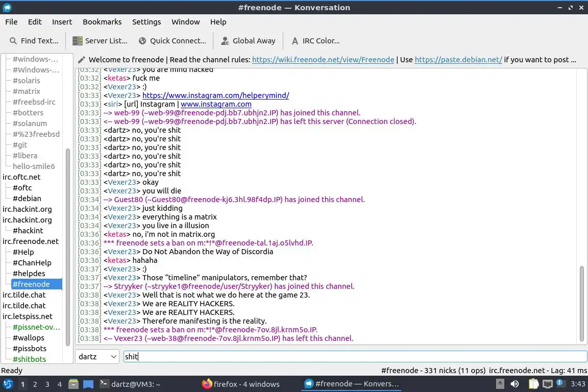Open the Insert menu
The image size is (588, 392).
pyautogui.click(x=62, y=22)
